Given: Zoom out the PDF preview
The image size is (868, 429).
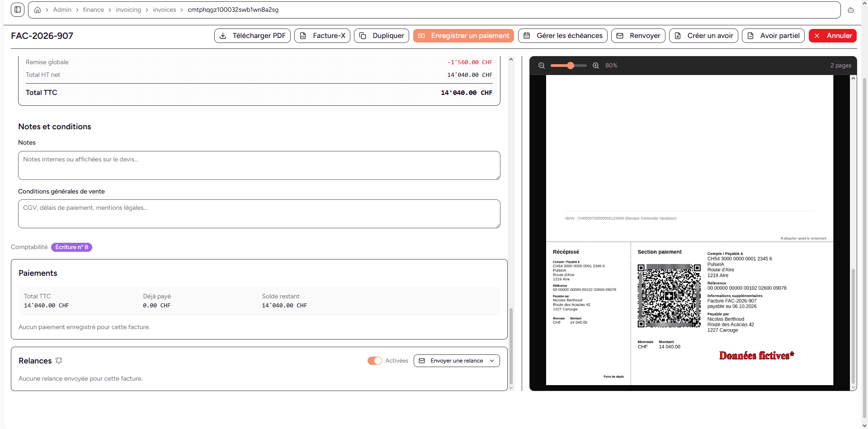Looking at the screenshot, I should pos(541,66).
